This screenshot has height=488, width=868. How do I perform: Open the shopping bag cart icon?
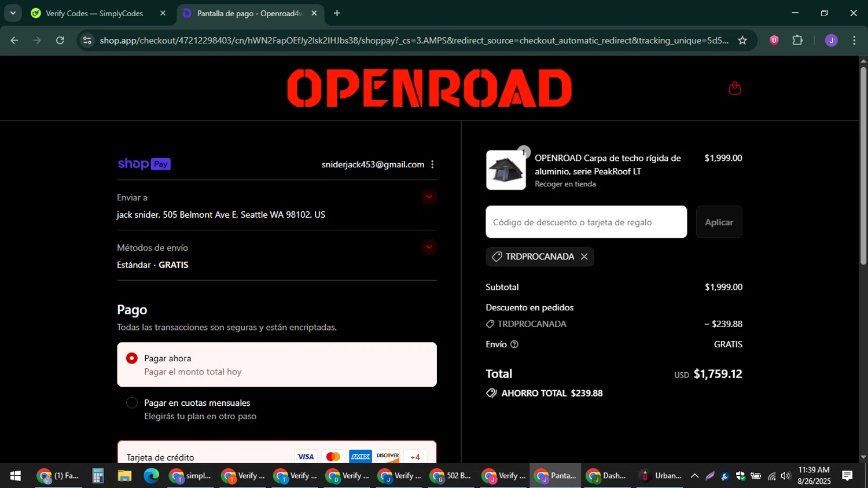[734, 88]
